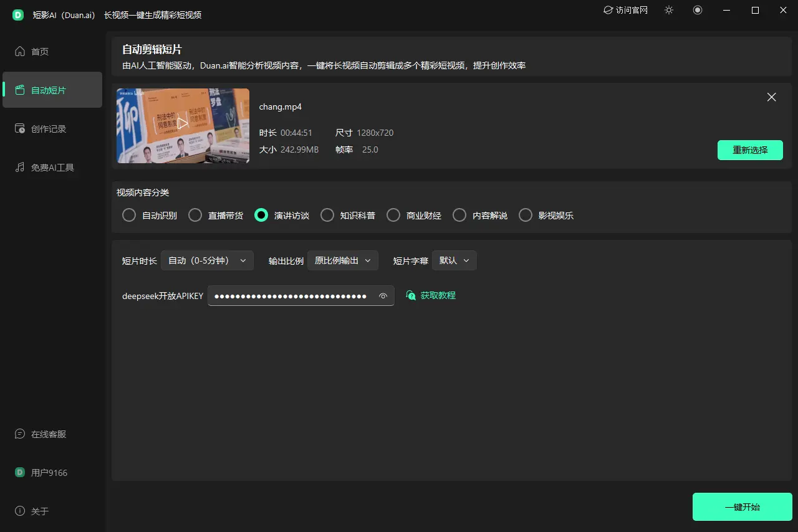Click the 重新选择 reselect button
The height and width of the screenshot is (532, 798).
coord(750,150)
